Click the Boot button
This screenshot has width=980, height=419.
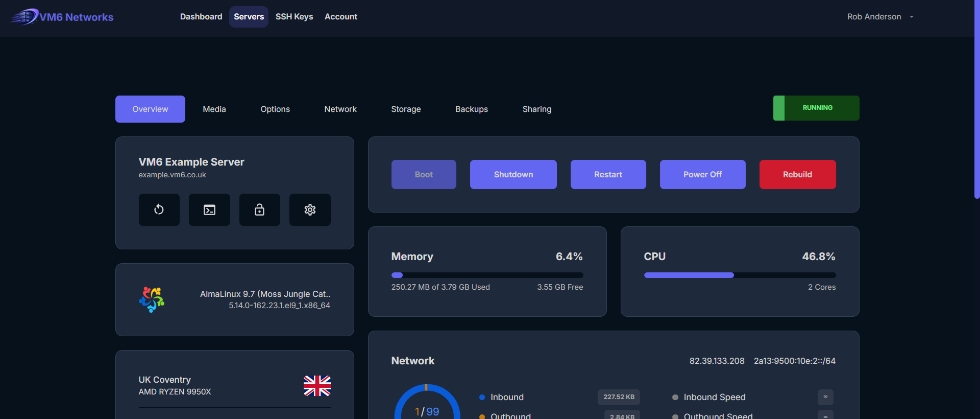424,174
